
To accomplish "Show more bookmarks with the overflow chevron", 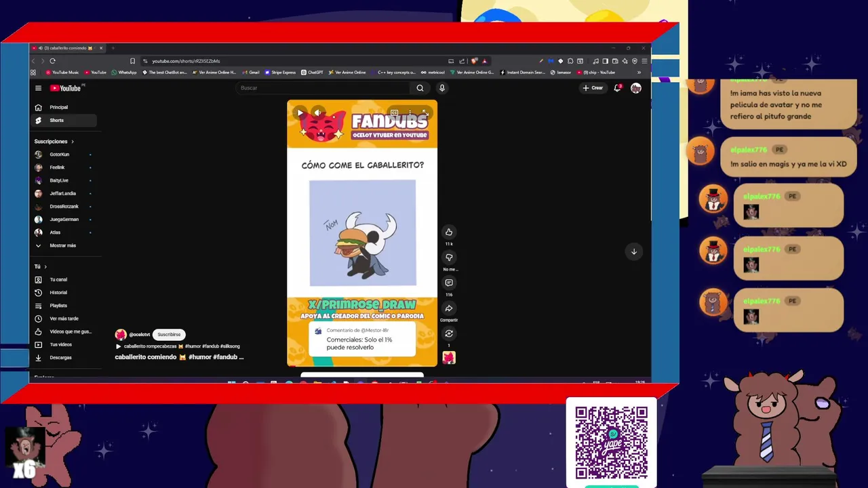I will (x=639, y=73).
